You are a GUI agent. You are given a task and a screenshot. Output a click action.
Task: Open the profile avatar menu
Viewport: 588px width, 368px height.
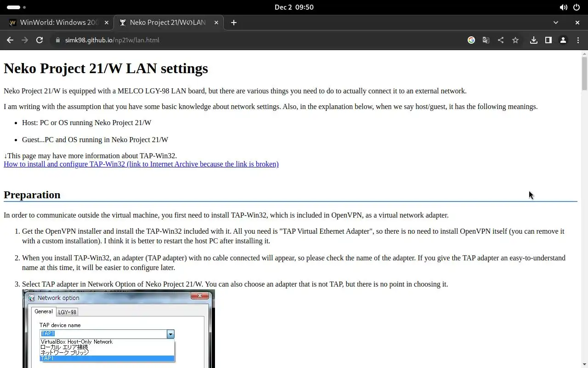[563, 40]
